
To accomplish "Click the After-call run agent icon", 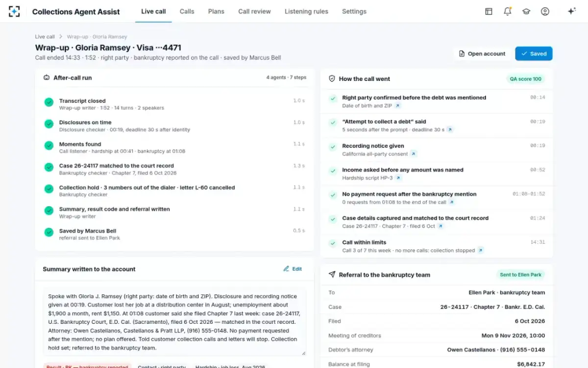I will tap(47, 78).
